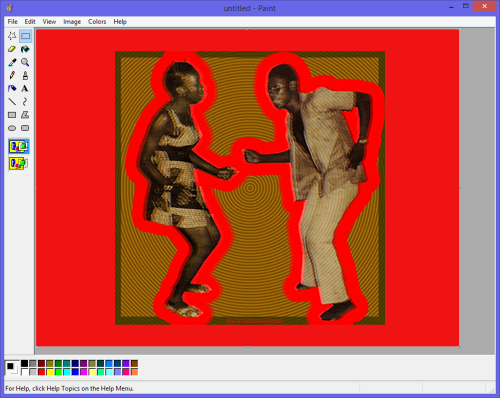The width and height of the screenshot is (500, 398).
Task: Choose the Magnifier tool
Action: 25,62
